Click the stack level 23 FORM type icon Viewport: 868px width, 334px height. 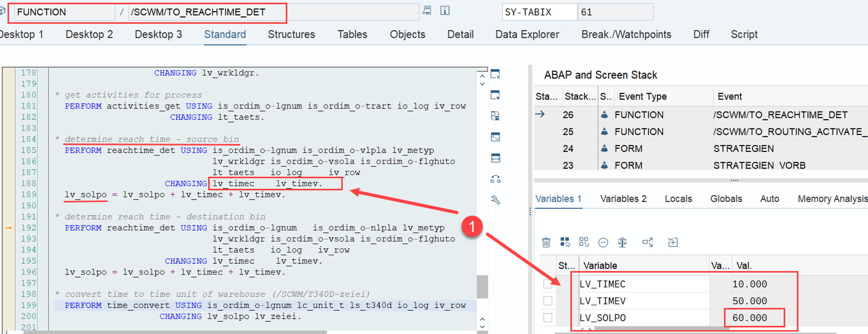click(604, 165)
